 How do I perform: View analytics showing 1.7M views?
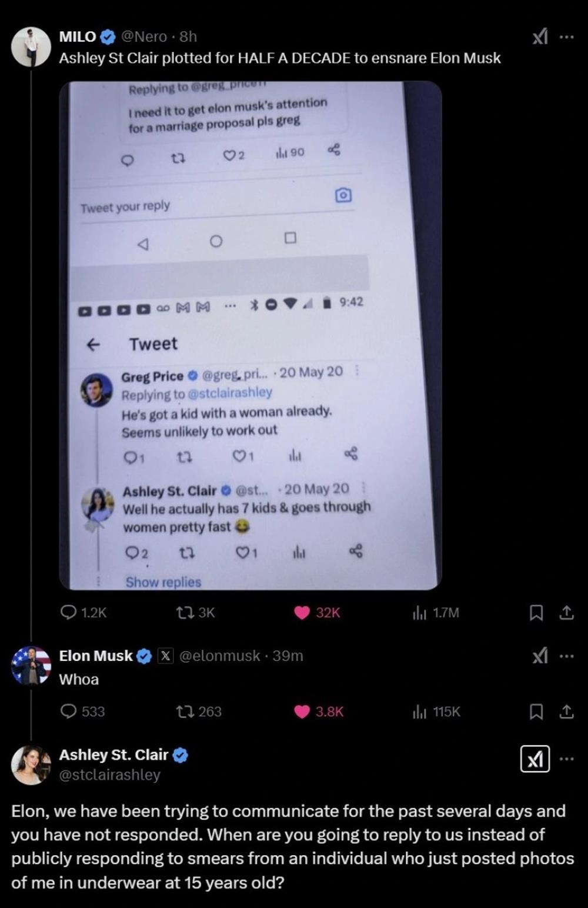click(x=436, y=613)
